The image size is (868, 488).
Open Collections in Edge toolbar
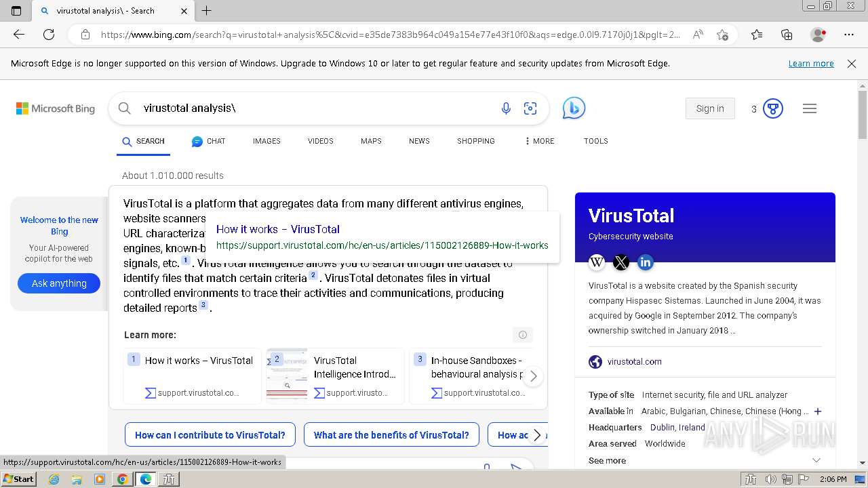coord(787,35)
